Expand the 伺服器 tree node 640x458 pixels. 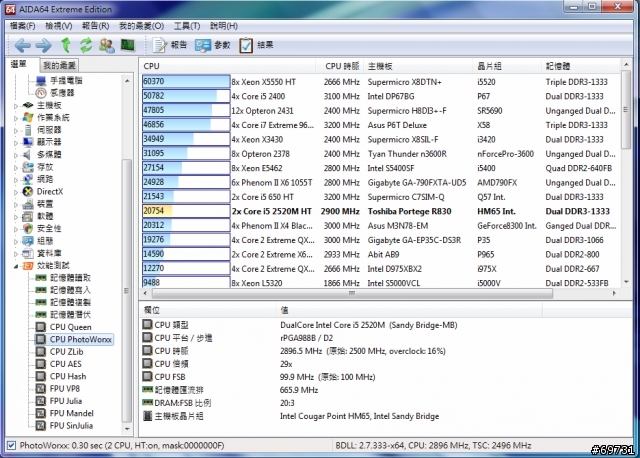(x=16, y=131)
